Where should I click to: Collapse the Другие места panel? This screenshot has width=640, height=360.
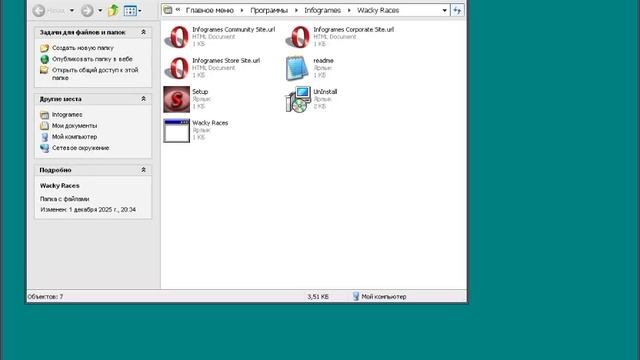[x=143, y=99]
